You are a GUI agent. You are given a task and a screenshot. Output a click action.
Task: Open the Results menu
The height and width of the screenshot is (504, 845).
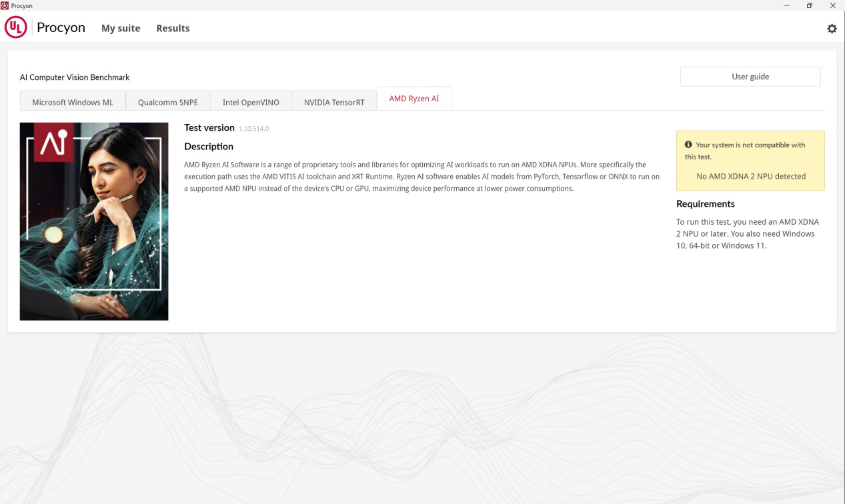(173, 28)
